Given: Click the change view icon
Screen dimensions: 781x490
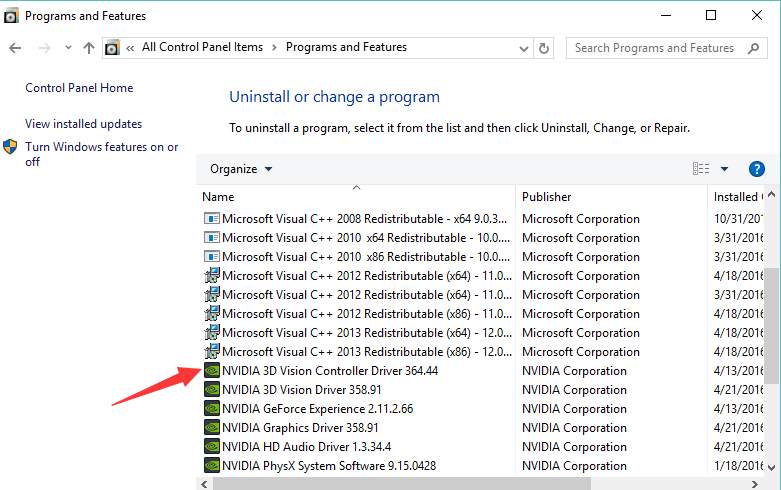Looking at the screenshot, I should click(x=701, y=169).
